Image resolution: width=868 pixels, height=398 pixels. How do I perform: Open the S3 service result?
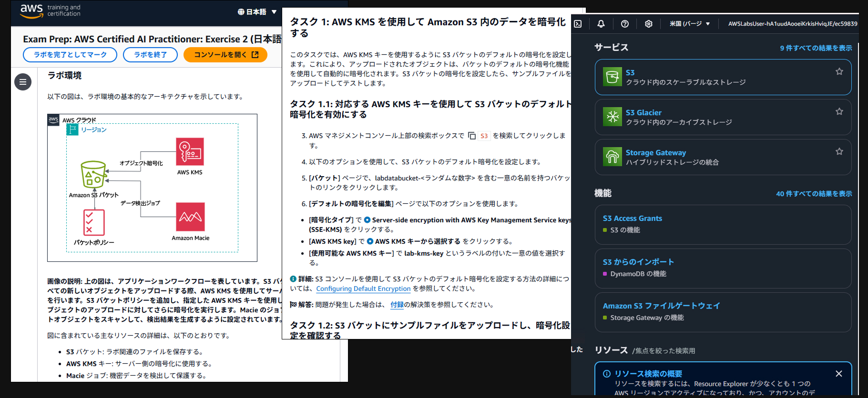coord(723,77)
